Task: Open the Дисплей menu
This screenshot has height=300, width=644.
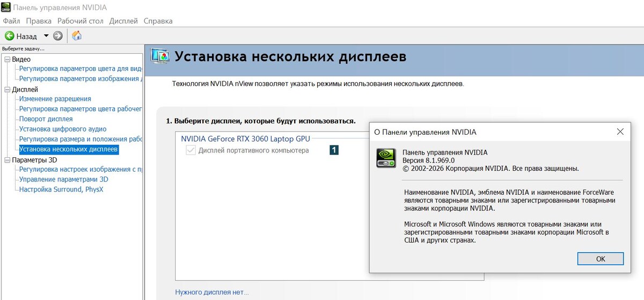Action: coord(123,21)
